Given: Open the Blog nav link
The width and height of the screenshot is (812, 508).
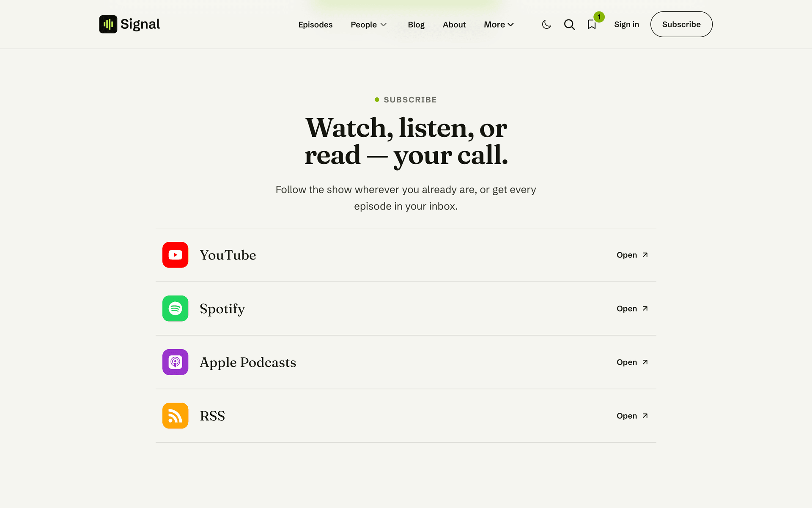Looking at the screenshot, I should click(x=416, y=25).
